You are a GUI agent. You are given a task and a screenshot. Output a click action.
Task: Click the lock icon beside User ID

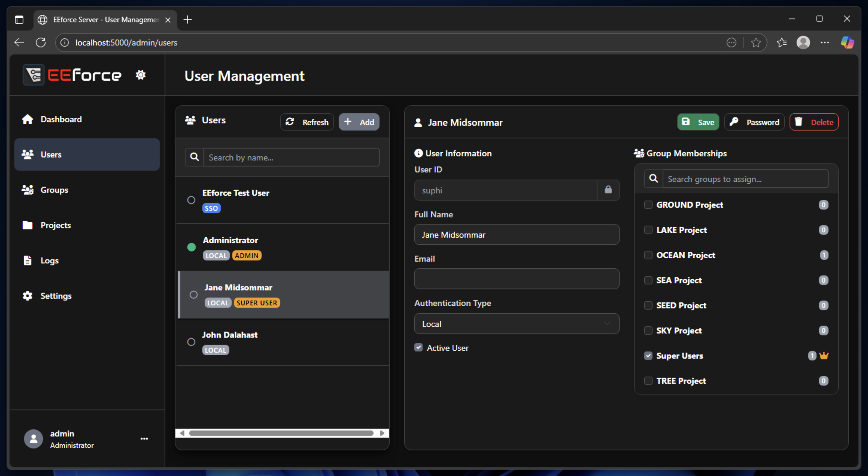(x=608, y=190)
